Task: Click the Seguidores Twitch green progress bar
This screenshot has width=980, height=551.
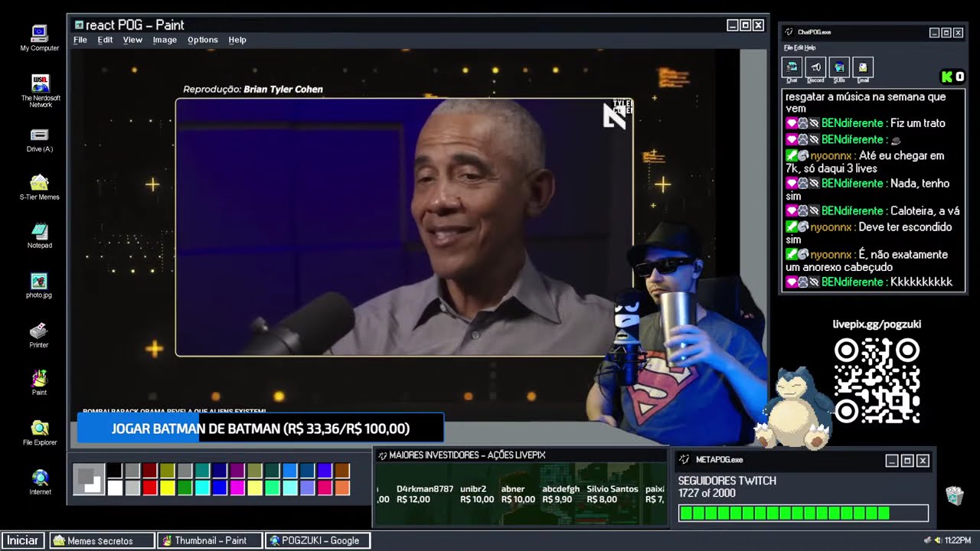Action: click(803, 513)
